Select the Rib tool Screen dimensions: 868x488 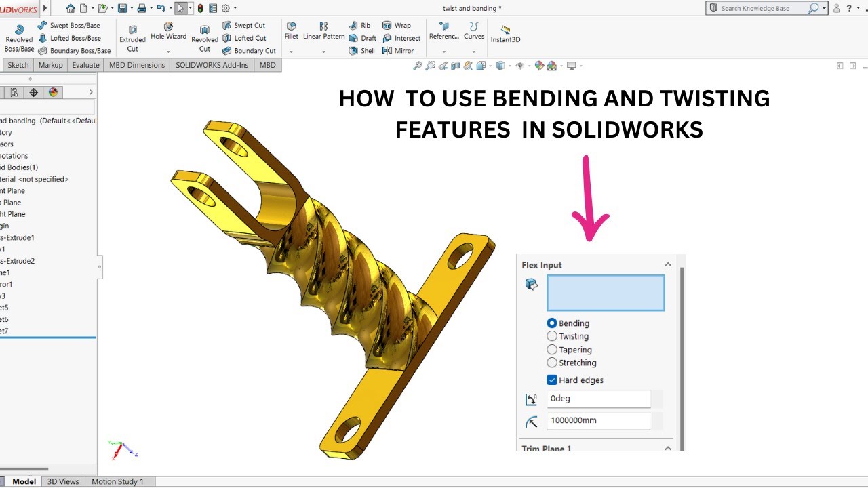point(360,26)
